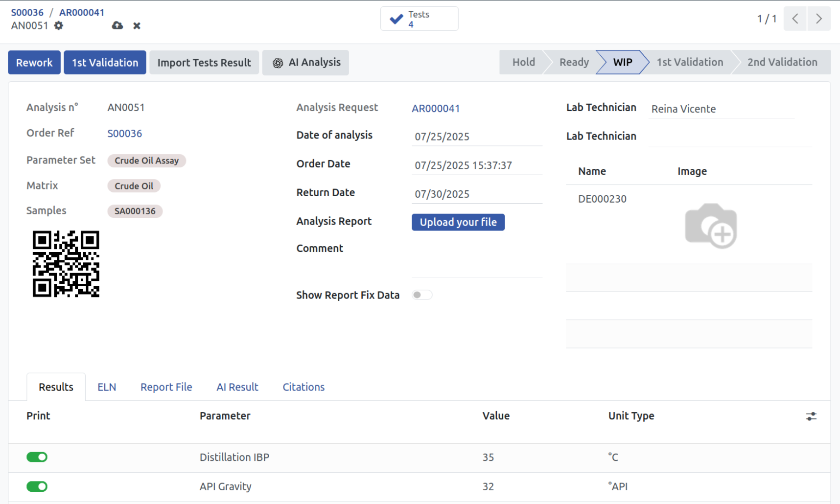This screenshot has height=504, width=840.
Task: Click the API Gravity parameter cell
Action: tap(226, 487)
